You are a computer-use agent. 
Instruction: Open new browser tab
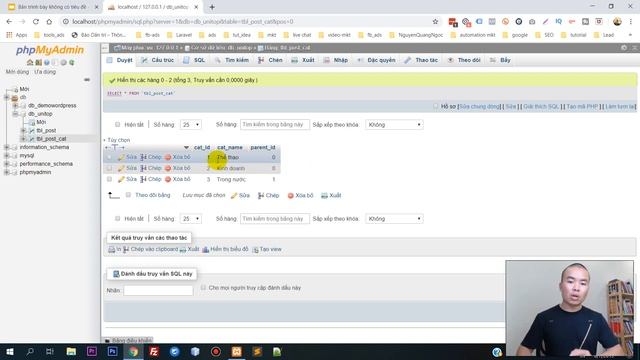212,7
